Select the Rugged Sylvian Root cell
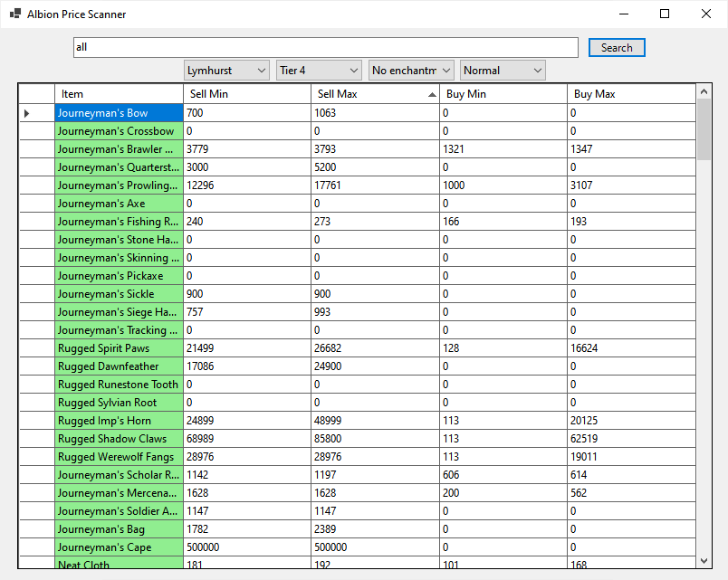The height and width of the screenshot is (580, 728). (x=120, y=403)
